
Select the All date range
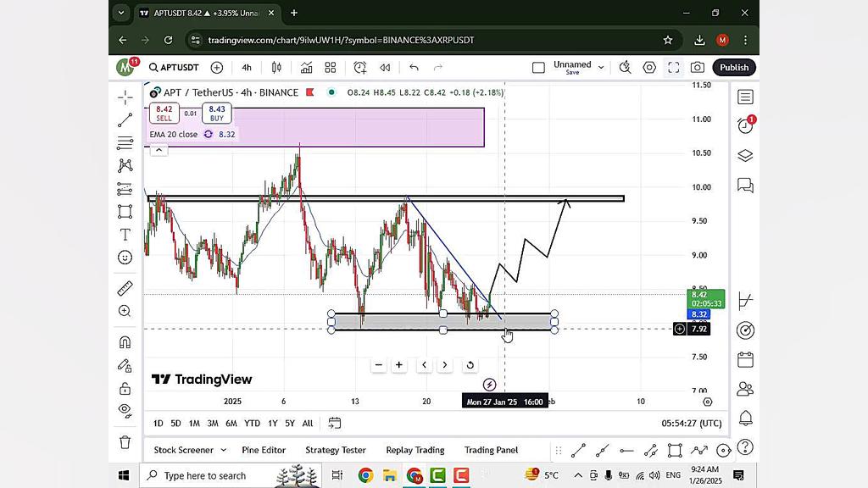pyautogui.click(x=308, y=424)
